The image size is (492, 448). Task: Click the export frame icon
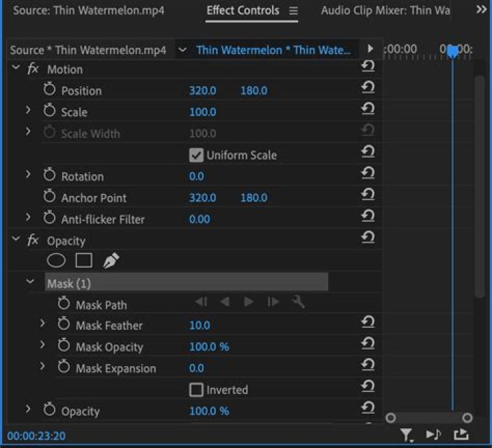[461, 434]
